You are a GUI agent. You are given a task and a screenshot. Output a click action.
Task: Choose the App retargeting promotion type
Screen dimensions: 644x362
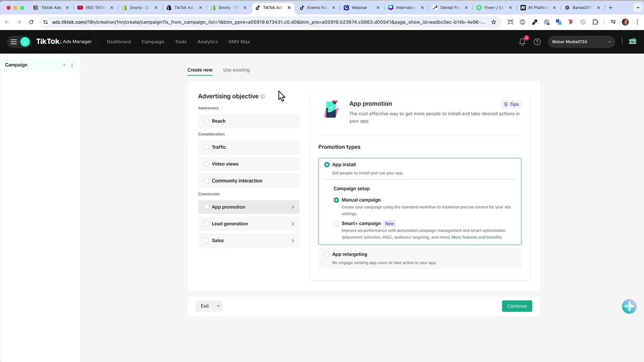327,254
